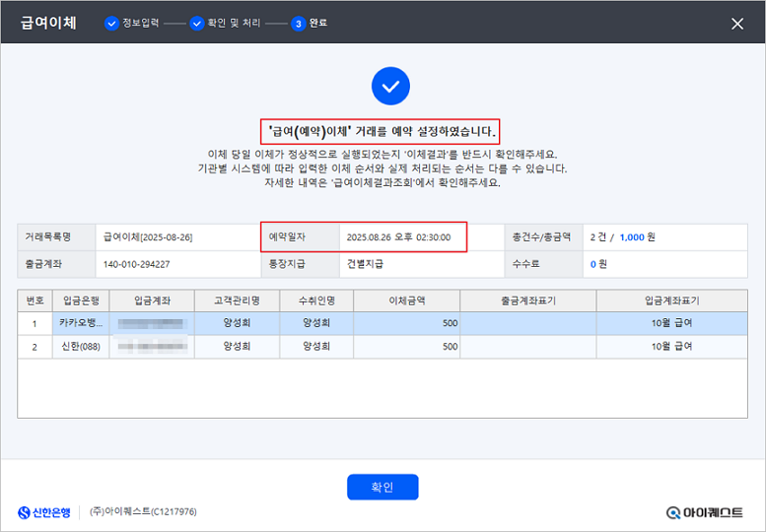Image resolution: width=766 pixels, height=532 pixels.
Task: Click the 출금계좌 number 140-010-294227
Action: pos(136,264)
